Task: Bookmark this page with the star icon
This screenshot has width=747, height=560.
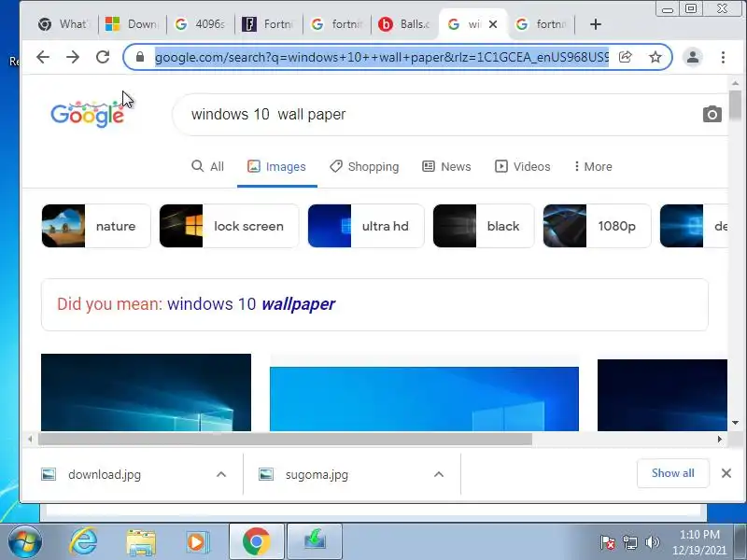Action: point(655,57)
